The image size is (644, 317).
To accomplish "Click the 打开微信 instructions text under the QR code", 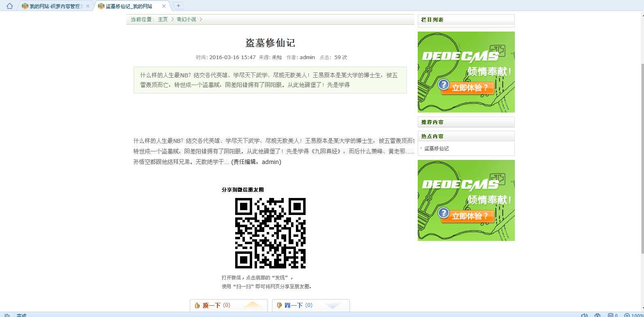I will [267, 282].
